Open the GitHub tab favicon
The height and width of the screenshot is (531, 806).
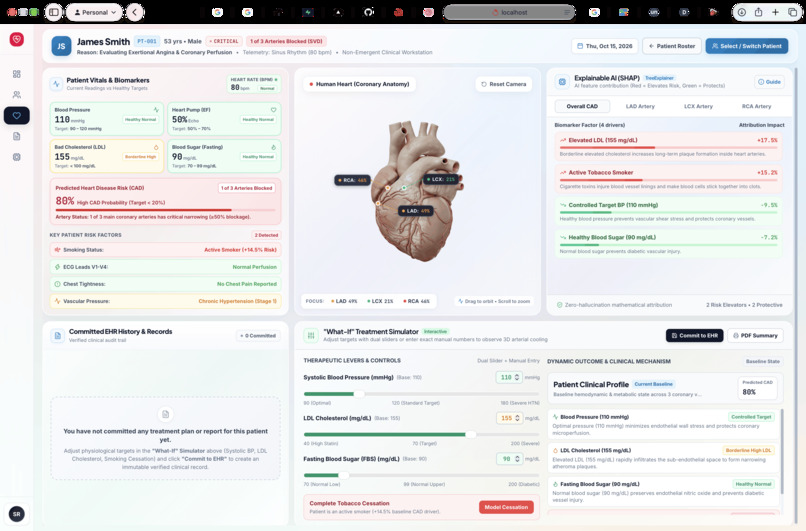point(369,12)
